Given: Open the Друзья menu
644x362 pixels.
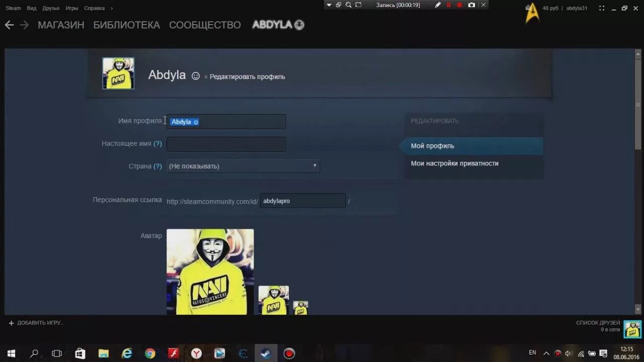Looking at the screenshot, I should pyautogui.click(x=51, y=8).
